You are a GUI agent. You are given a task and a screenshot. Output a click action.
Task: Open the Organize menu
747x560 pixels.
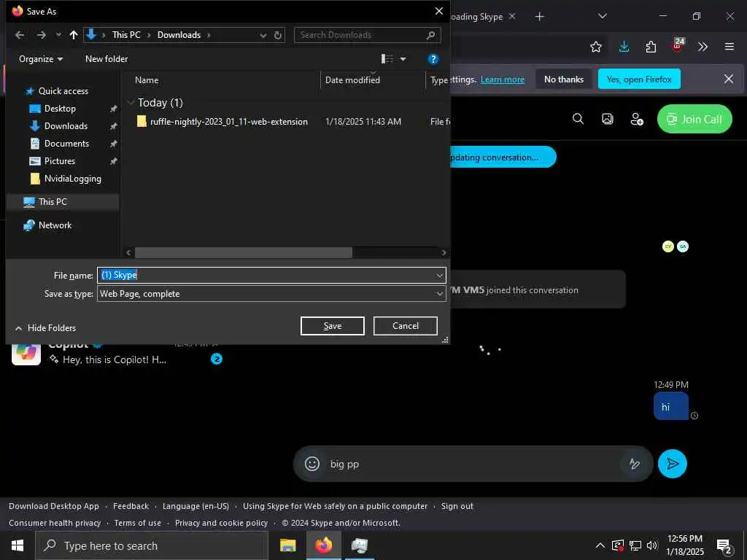(x=41, y=59)
